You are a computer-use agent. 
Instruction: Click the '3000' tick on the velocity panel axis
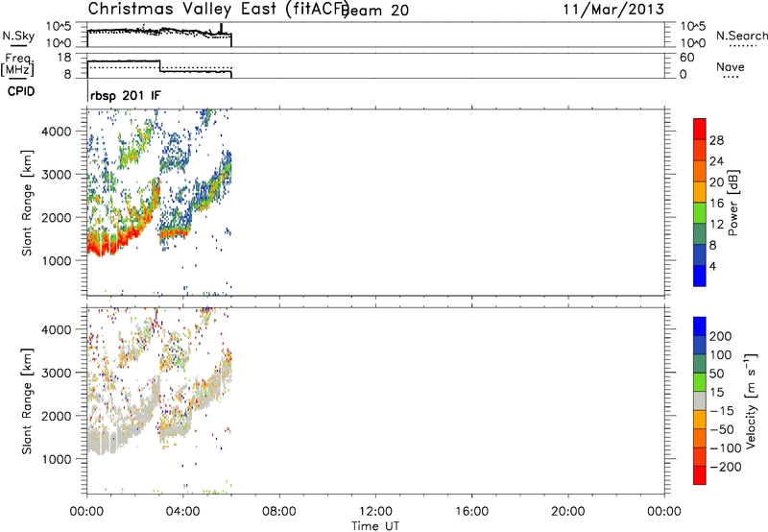(x=57, y=373)
